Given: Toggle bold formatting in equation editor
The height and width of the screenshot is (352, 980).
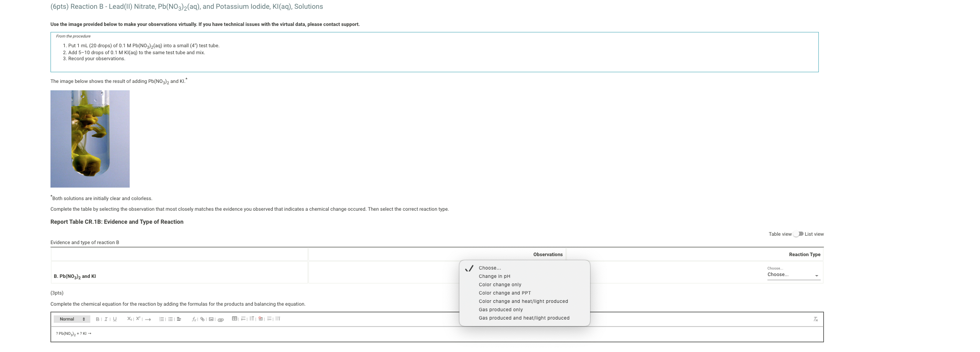Looking at the screenshot, I should [97, 319].
